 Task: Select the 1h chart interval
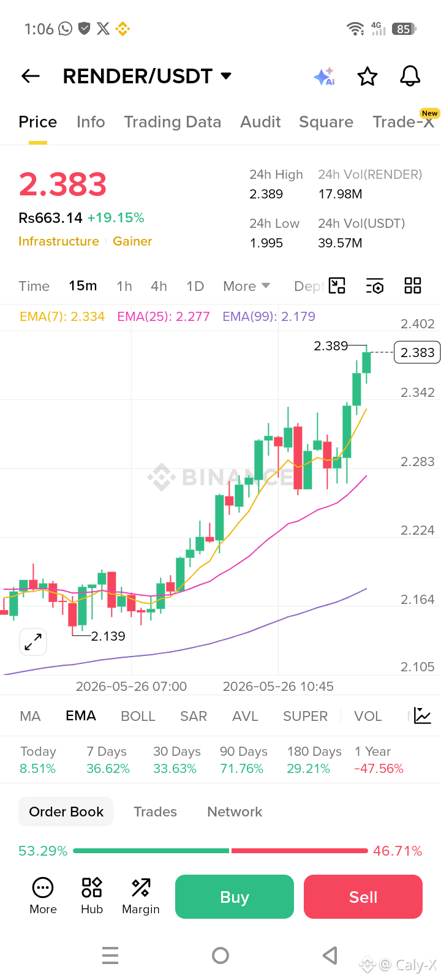(124, 286)
